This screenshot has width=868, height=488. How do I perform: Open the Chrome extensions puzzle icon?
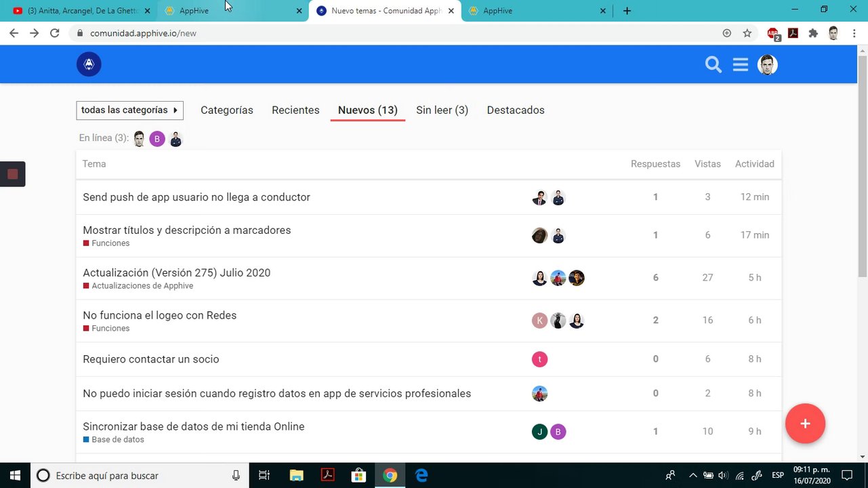[x=813, y=33]
